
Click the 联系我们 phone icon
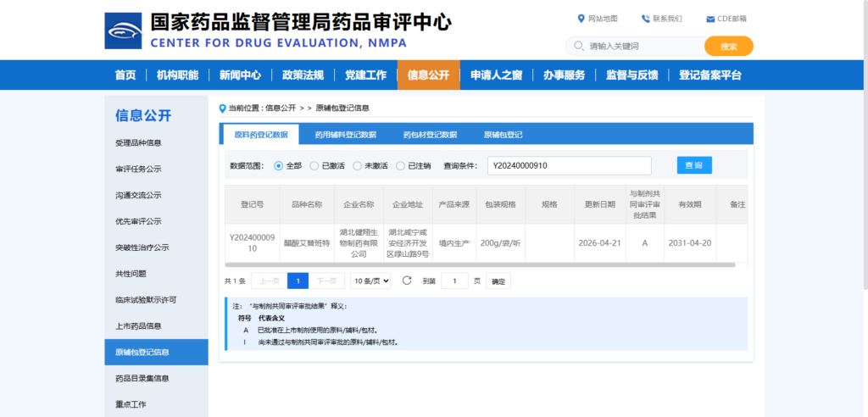645,19
